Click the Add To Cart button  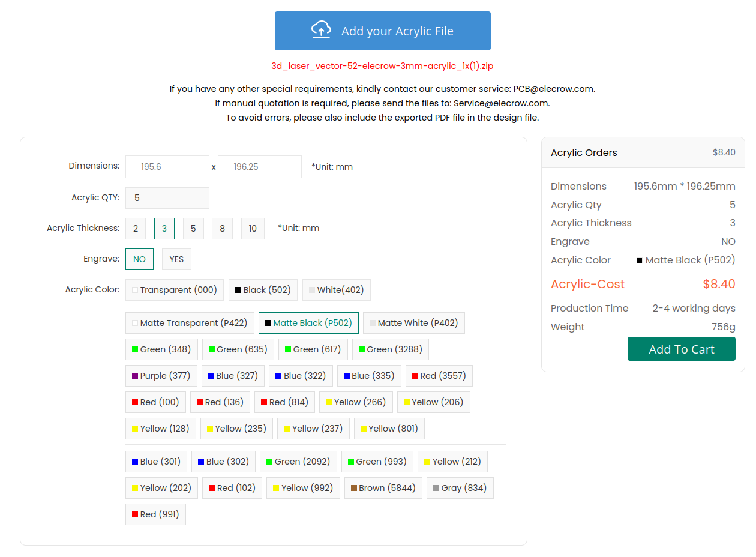(682, 349)
